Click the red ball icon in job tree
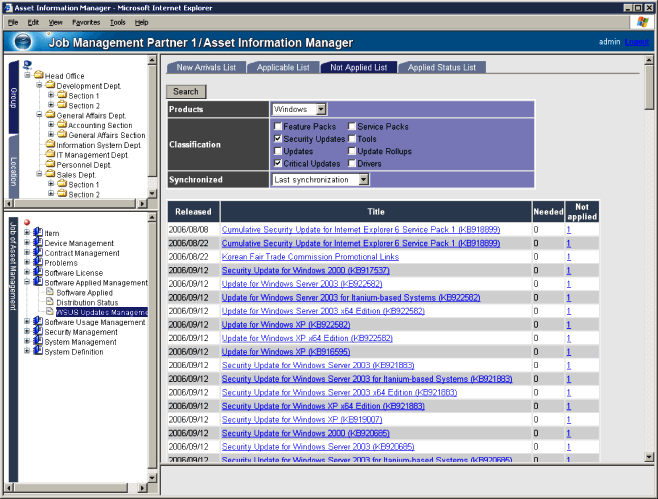658x499 pixels. [x=28, y=223]
